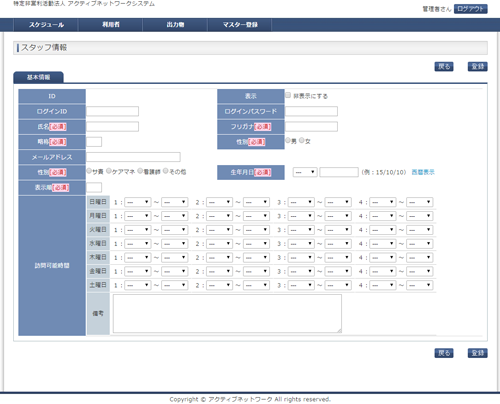
Task: Open the スケジュール menu
Action: click(46, 25)
